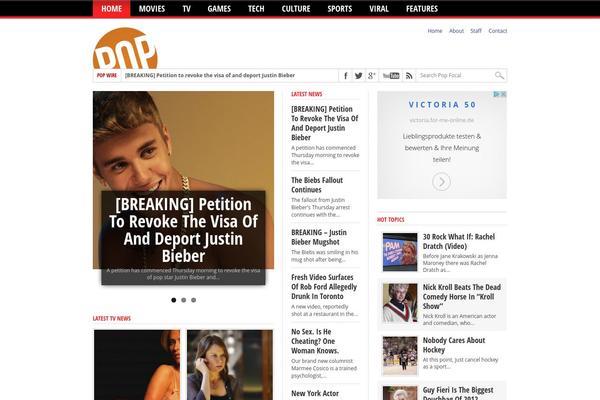This screenshot has height=400, width=600.
Task: Open Nobody Cares About Hockey article
Action: (454, 345)
